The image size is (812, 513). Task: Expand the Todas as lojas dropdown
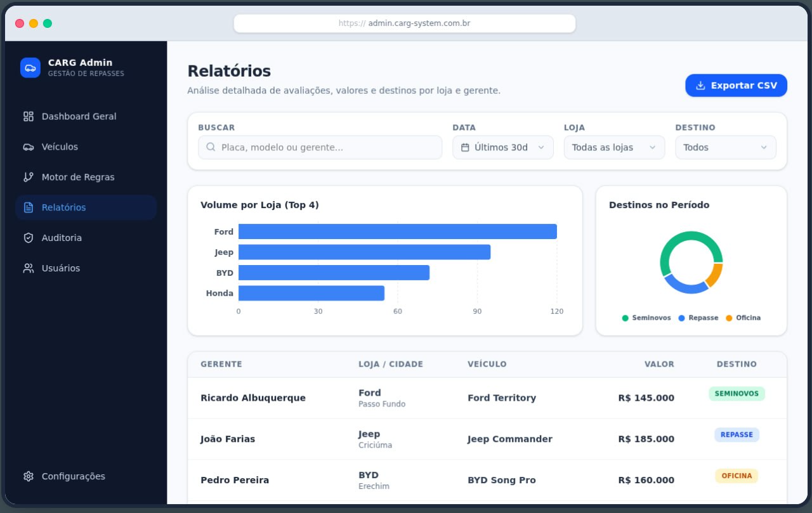[613, 148]
